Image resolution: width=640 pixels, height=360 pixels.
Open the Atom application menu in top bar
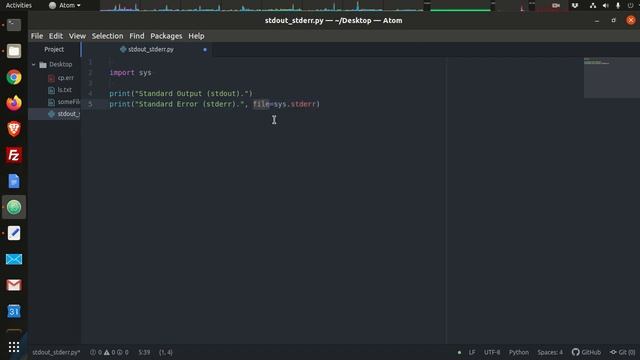pyautogui.click(x=64, y=5)
